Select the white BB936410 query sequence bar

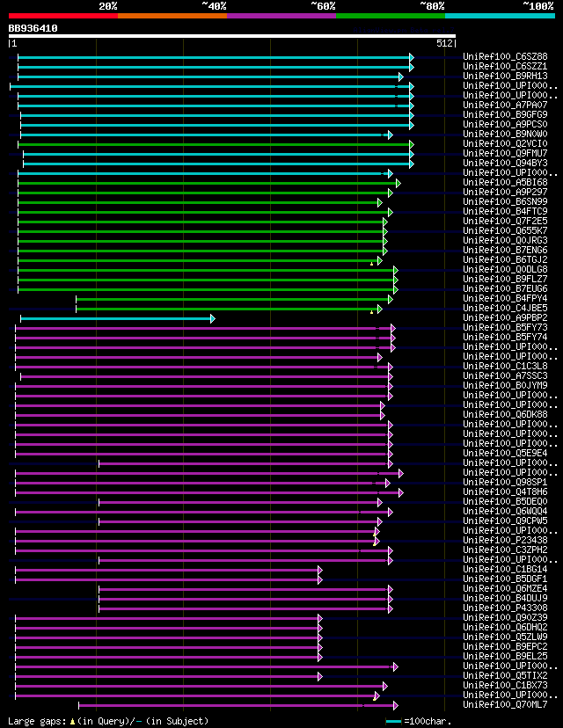pyautogui.click(x=232, y=36)
